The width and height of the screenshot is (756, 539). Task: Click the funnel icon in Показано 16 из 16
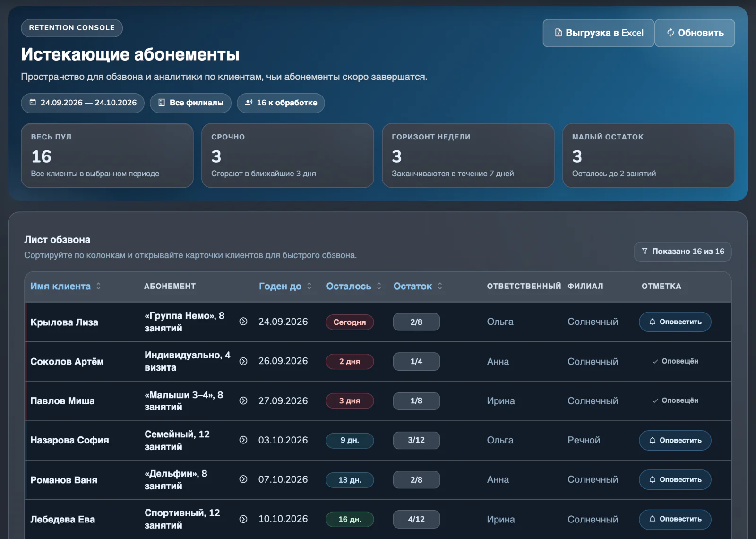[644, 251]
